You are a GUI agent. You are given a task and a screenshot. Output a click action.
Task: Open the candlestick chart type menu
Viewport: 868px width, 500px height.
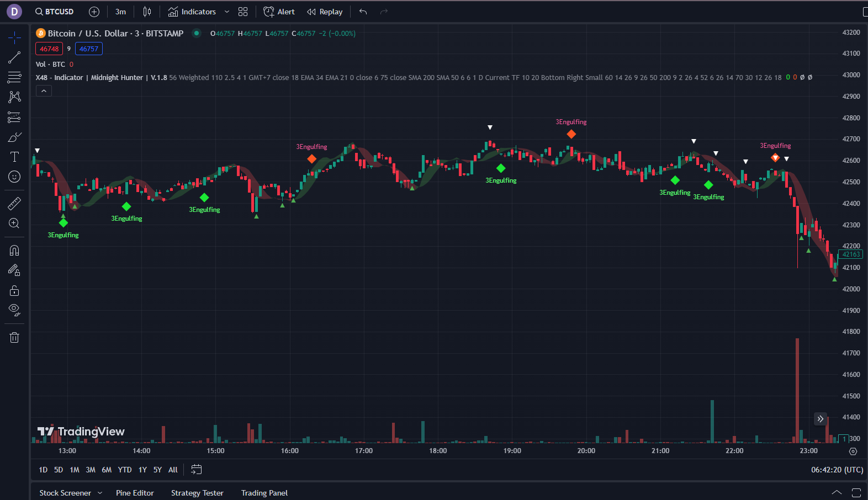[147, 12]
